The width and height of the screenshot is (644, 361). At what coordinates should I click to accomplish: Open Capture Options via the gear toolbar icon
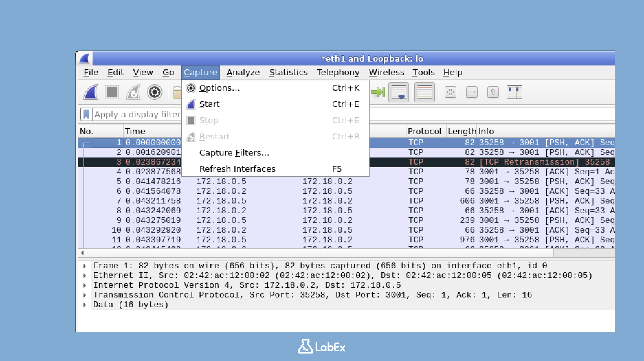click(155, 92)
